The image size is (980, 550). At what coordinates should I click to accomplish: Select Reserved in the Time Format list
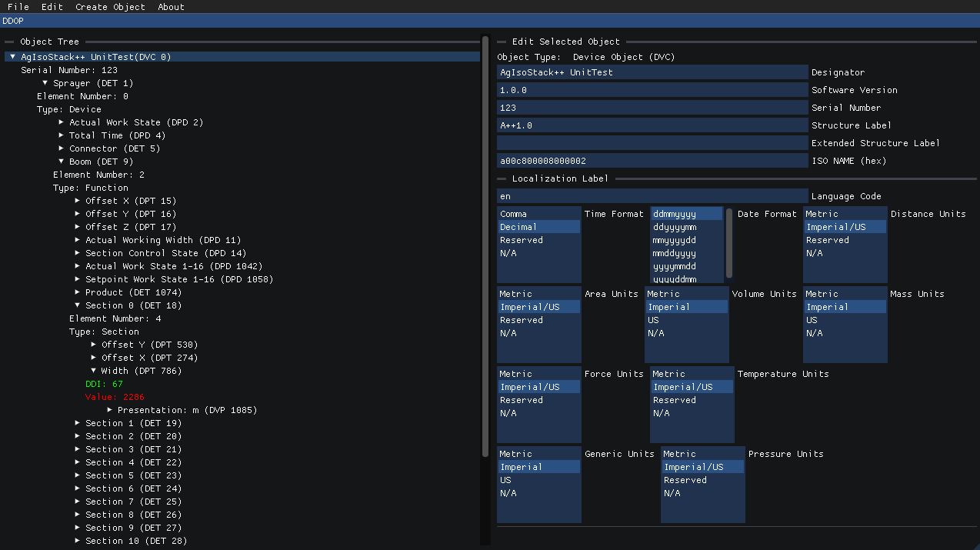(x=538, y=240)
